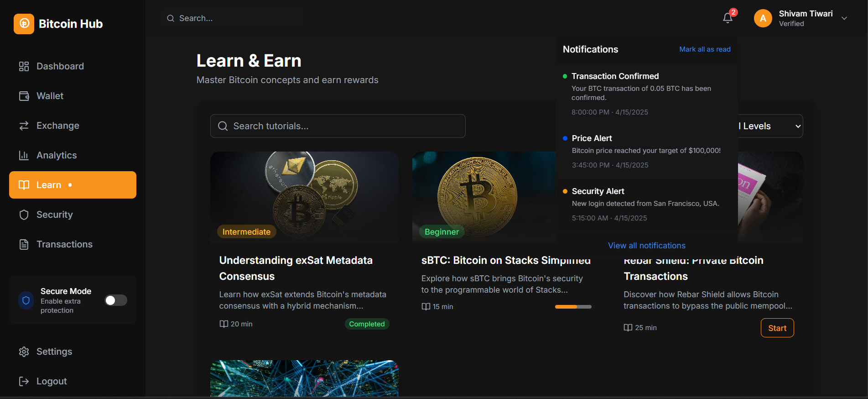Click View all notifications link

tap(646, 246)
